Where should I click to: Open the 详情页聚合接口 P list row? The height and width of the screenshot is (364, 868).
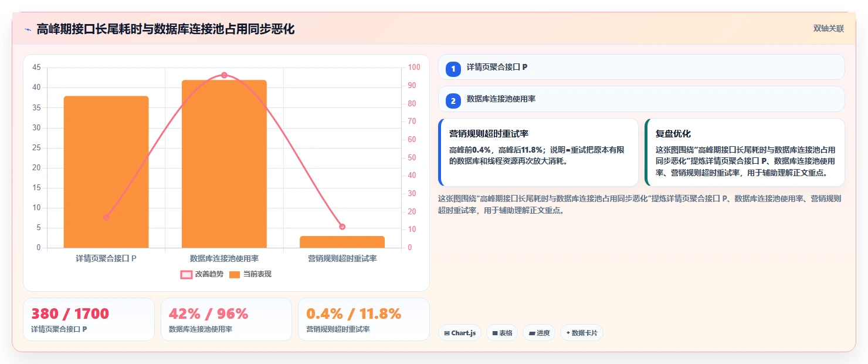(642, 67)
